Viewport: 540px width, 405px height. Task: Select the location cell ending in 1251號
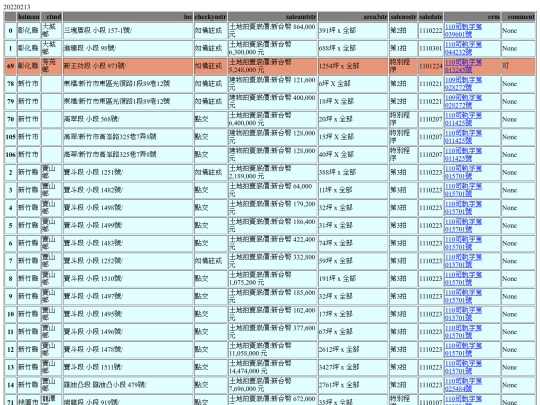(128, 173)
